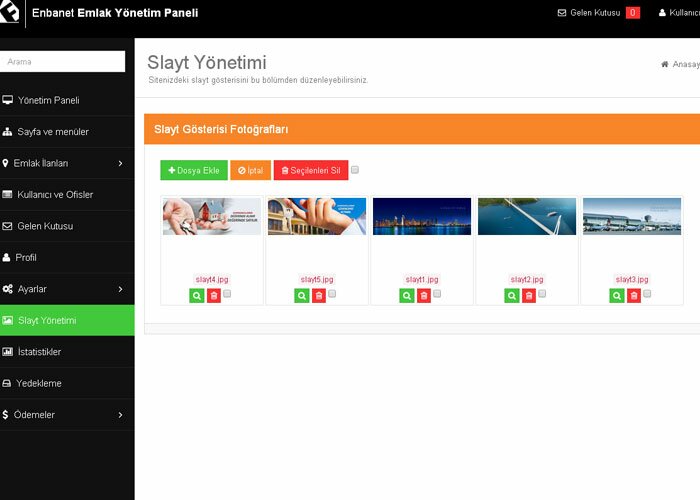Click the Dosya Ekle button

(194, 170)
